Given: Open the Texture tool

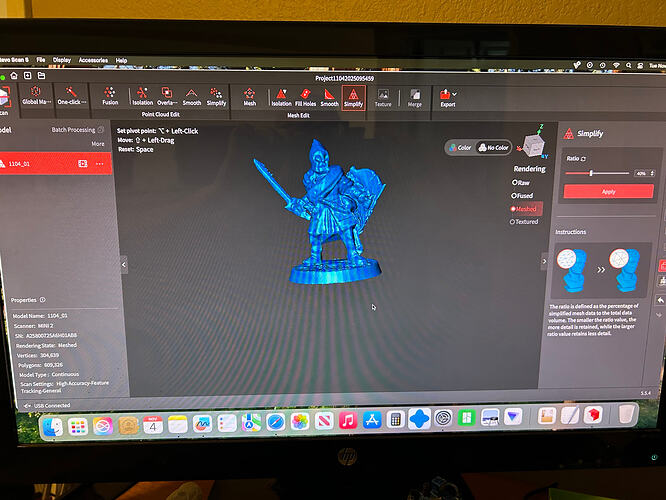Looking at the screenshot, I should (x=383, y=98).
